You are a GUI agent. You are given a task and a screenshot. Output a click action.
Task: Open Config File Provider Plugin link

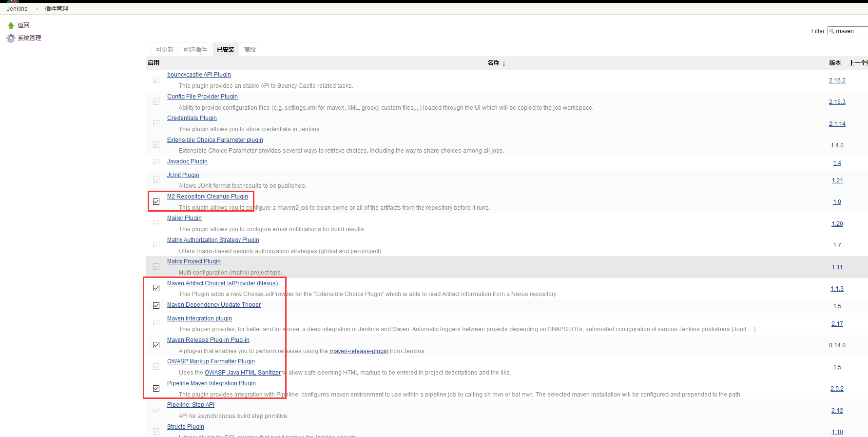point(202,97)
